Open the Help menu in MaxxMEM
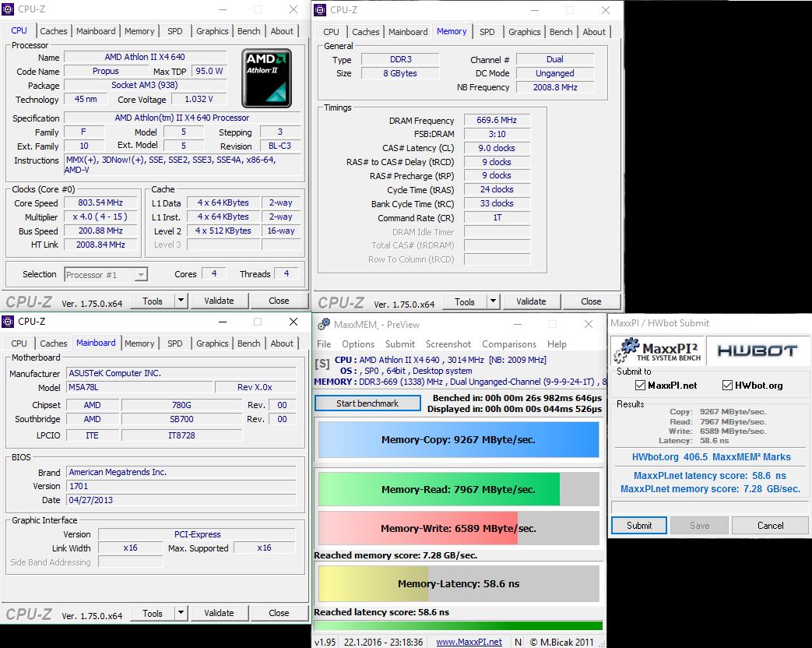The width and height of the screenshot is (812, 648). pos(557,344)
